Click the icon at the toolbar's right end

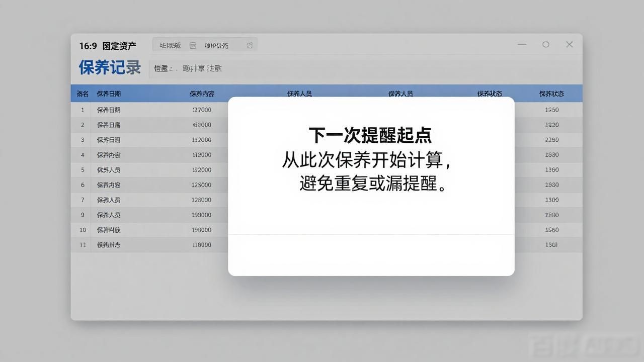point(250,45)
